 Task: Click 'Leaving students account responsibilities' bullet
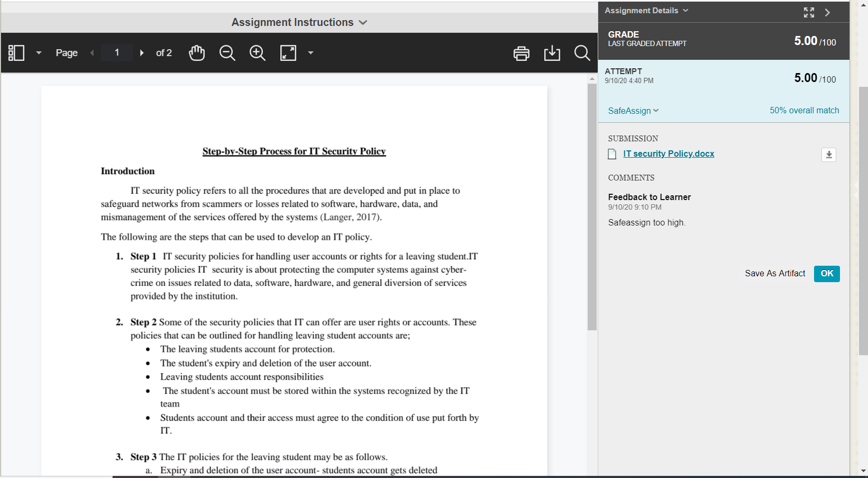tap(242, 377)
